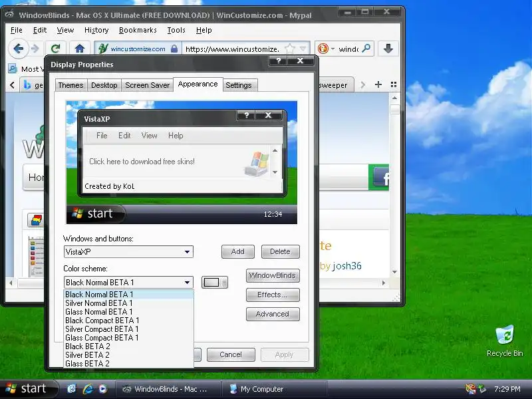This screenshot has width=532, height=399.
Task: Open the Downloads arrow button in the browser
Action: coord(388,49)
